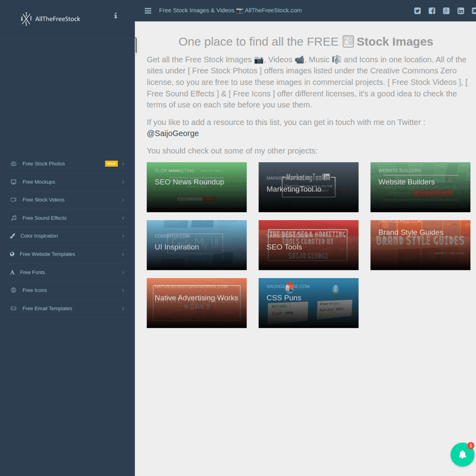
Task: Select Free Icons in sidebar
Action: pos(67,290)
